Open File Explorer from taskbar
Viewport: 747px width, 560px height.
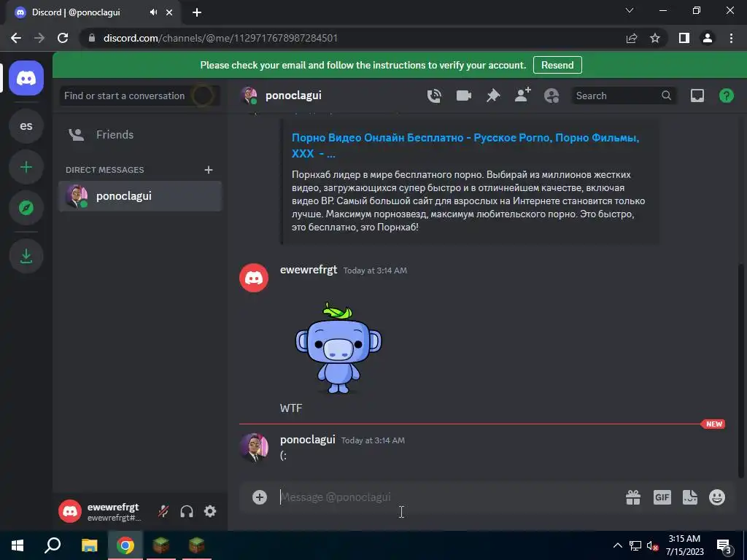coord(89,545)
